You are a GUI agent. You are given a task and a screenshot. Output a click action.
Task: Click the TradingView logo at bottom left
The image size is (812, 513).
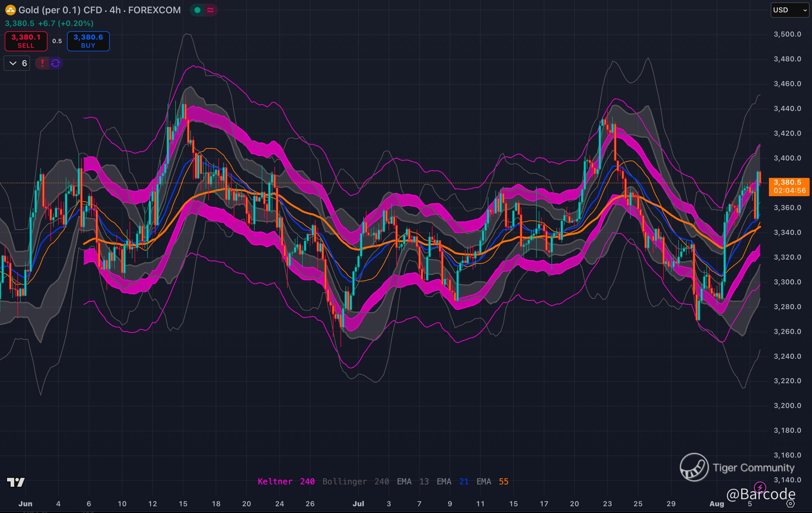point(16,482)
